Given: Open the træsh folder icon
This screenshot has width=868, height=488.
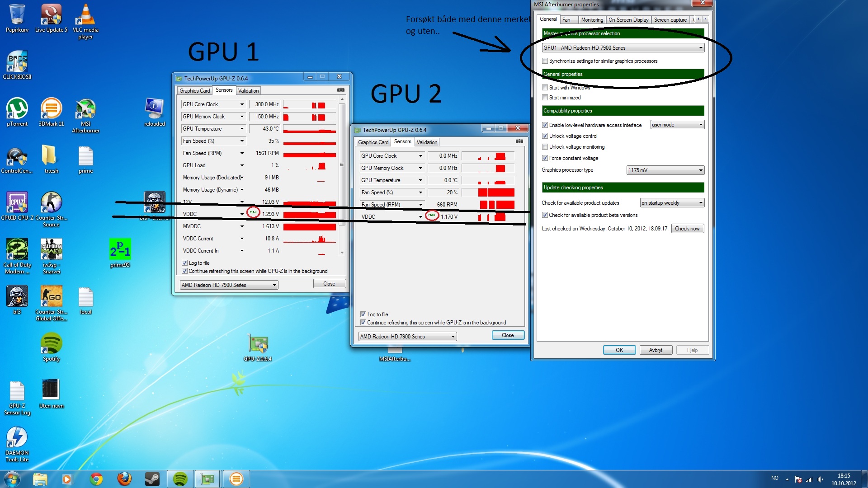Looking at the screenshot, I should point(51,159).
